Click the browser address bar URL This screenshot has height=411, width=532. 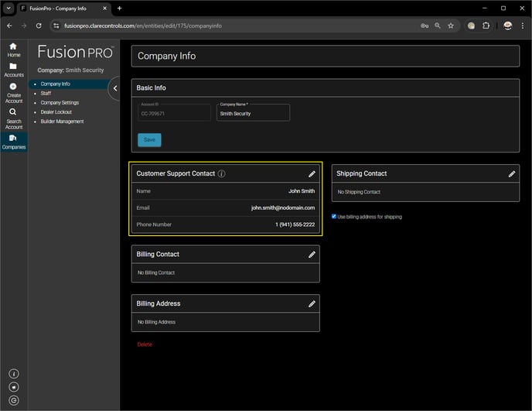pyautogui.click(x=143, y=26)
